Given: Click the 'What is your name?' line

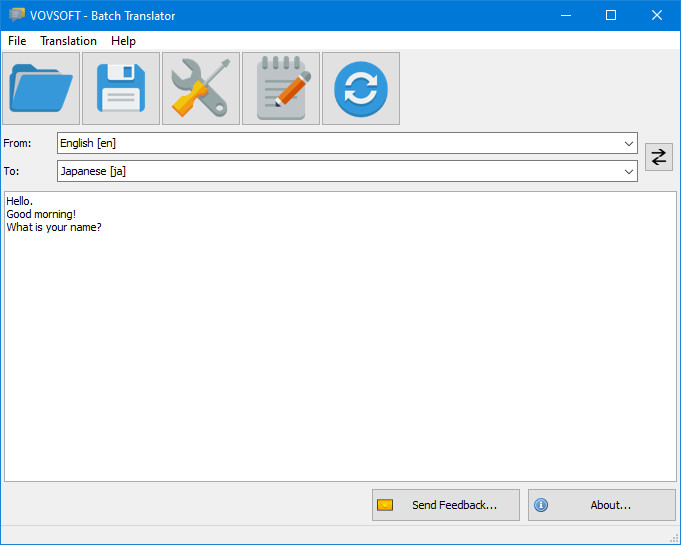Looking at the screenshot, I should [54, 227].
